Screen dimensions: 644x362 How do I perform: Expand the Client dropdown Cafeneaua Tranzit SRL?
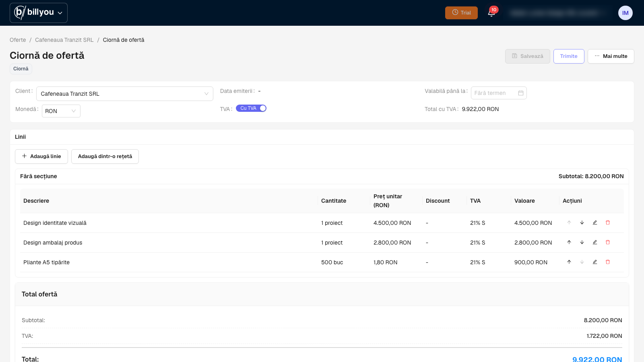coord(125,94)
